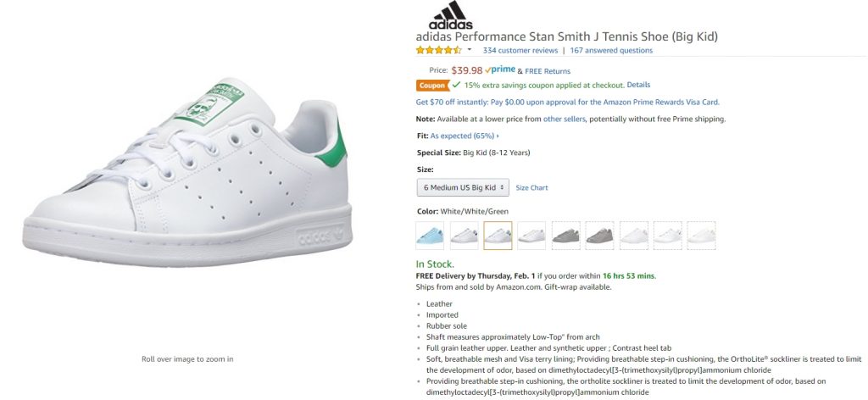This screenshot has height=400, width=868.
Task: Open the 167 answered questions link
Action: 611,51
